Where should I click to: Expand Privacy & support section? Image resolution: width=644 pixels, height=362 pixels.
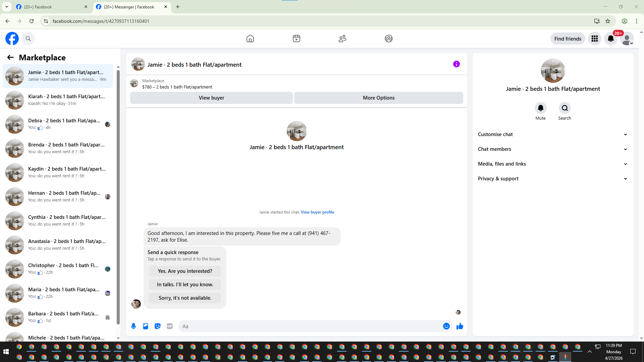[x=553, y=179]
